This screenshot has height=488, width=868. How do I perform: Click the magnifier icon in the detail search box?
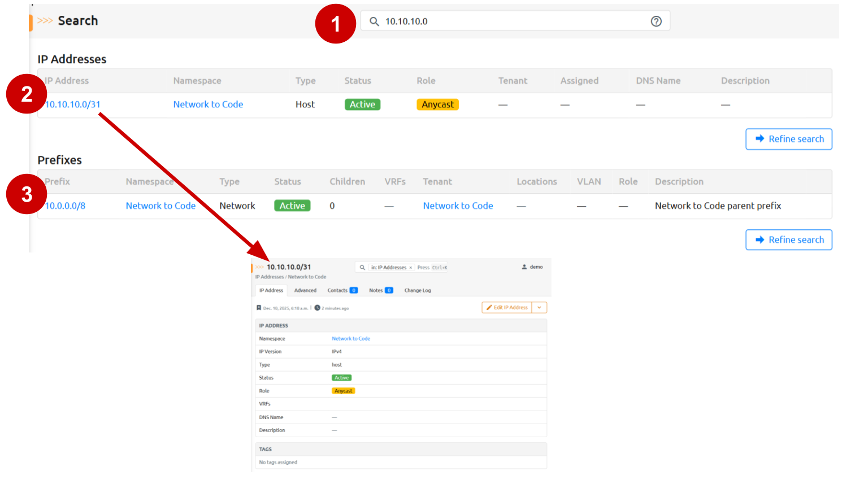tap(362, 268)
